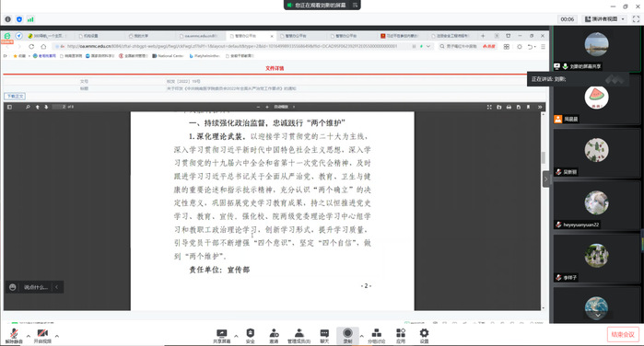Open the invite (邀请) icon
644x346 pixels.
point(274,336)
